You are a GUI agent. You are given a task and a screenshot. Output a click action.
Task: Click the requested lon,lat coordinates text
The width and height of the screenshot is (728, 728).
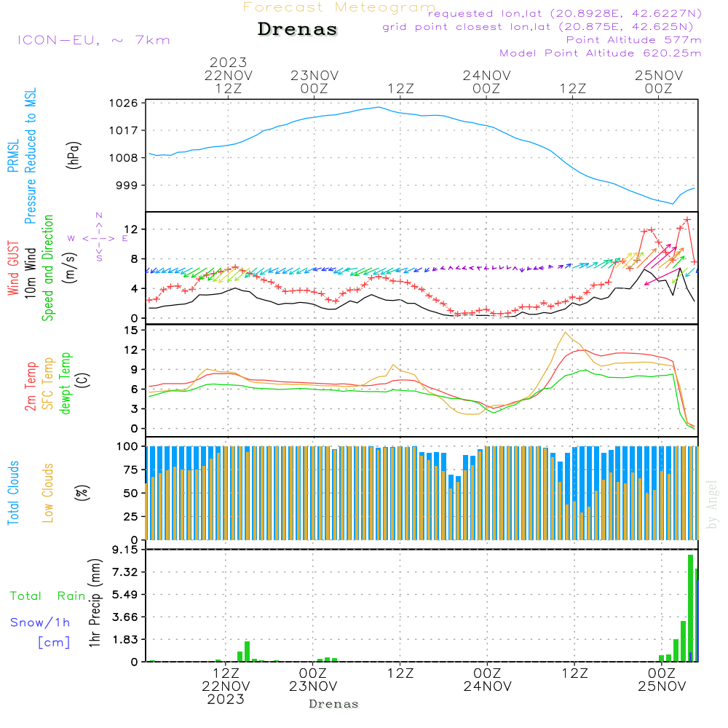click(564, 14)
